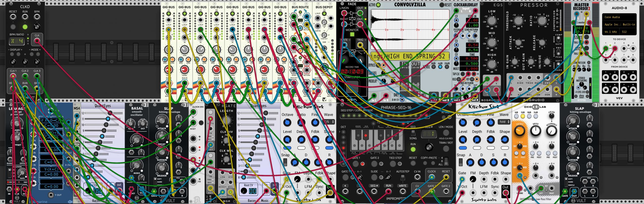Click the HIGH knob on EQS module
The height and width of the screenshot is (204, 644).
tap(492, 65)
